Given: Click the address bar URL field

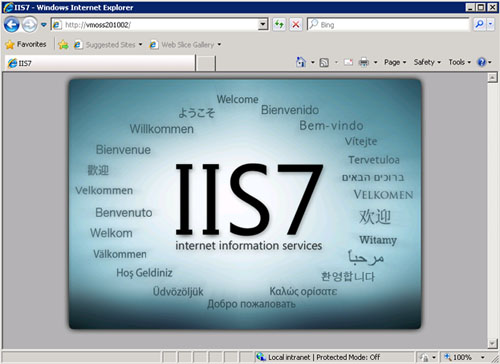Looking at the screenshot, I should 159,25.
